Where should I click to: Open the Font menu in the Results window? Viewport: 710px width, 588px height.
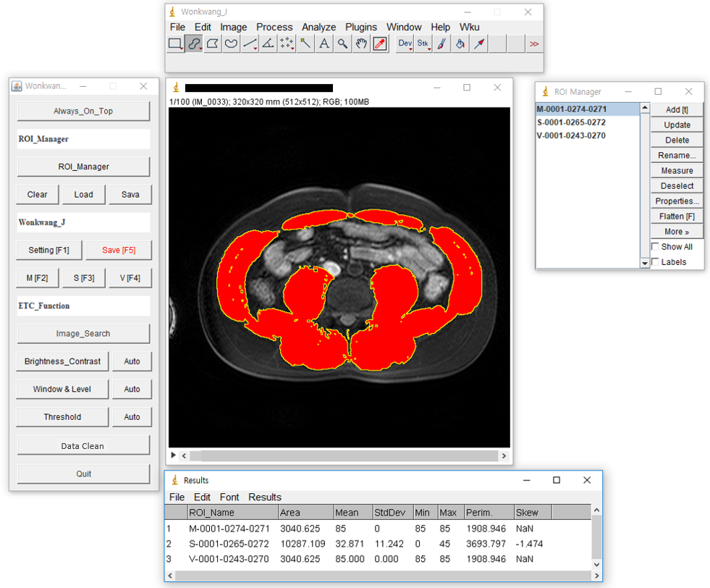(x=229, y=497)
